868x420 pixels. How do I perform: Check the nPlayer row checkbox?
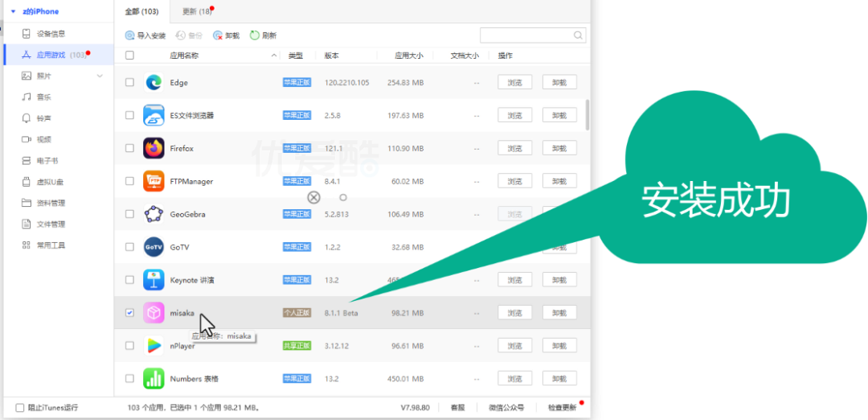[129, 346]
